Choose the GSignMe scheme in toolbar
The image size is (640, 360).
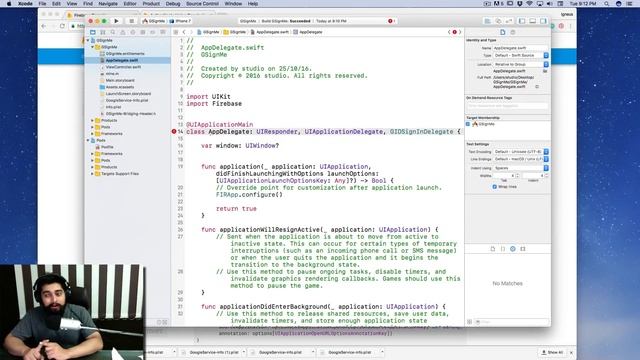154,21
